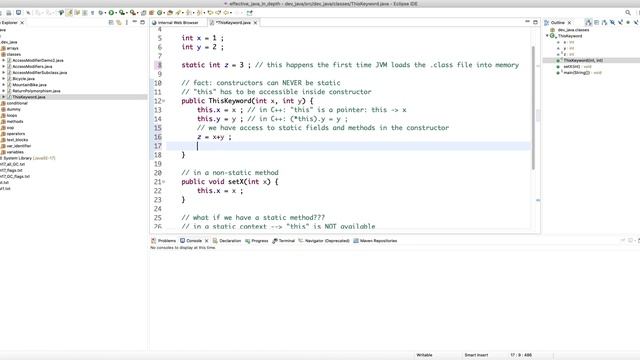Minimize the Package Explorer panel

click(x=135, y=22)
